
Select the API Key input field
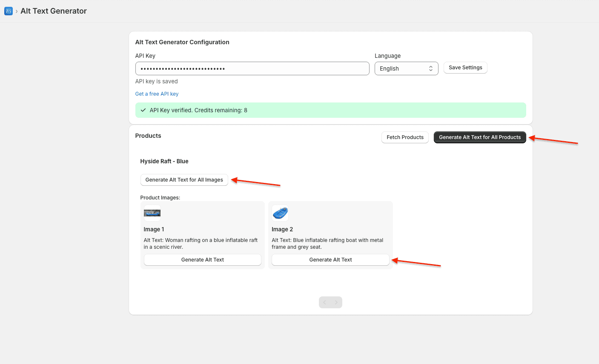coord(252,68)
